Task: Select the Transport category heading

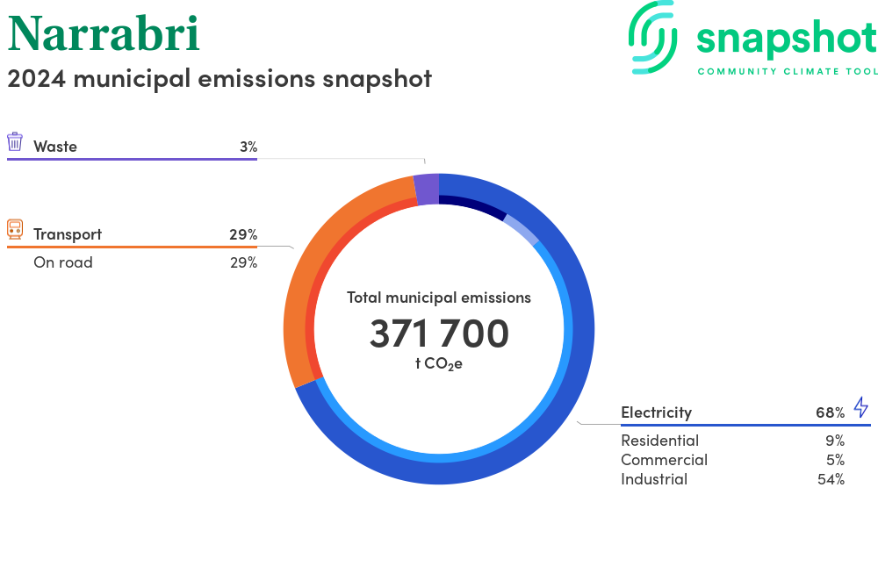Action: coord(68,234)
